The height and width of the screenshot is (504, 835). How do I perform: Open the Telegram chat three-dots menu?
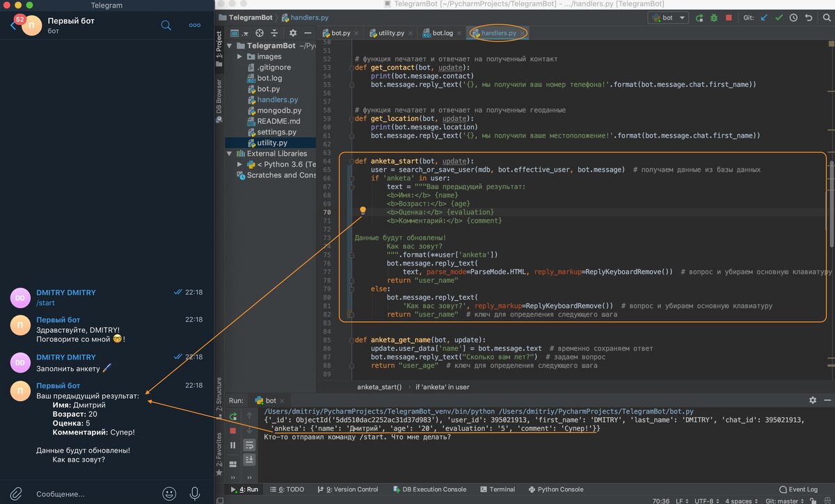pos(196,25)
